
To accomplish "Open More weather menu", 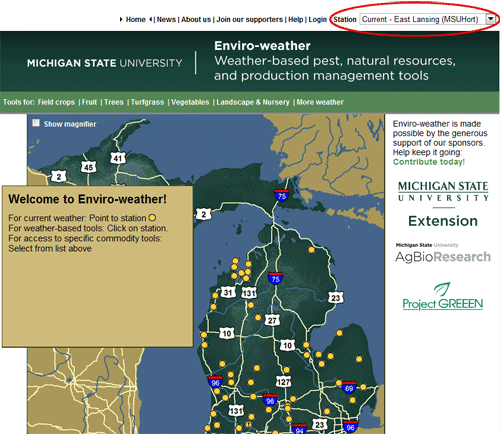I will coord(320,102).
